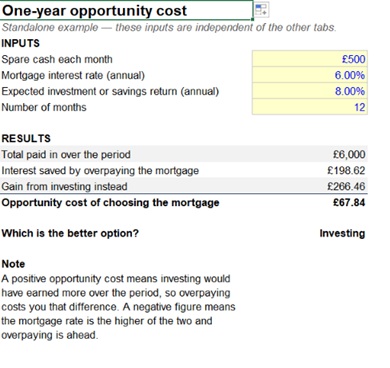
Task: Select the 'One-year opportunity cost' title cell
Action: click(x=126, y=10)
